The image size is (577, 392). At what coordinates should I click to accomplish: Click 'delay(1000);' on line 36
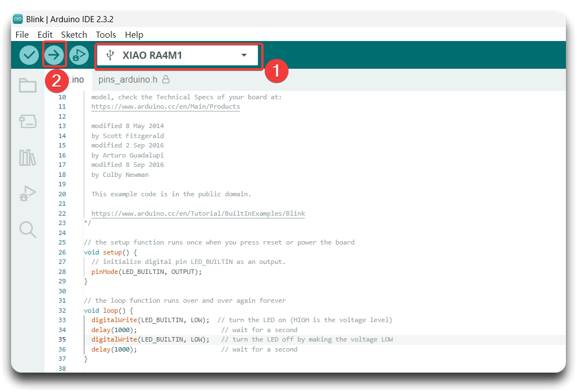tap(114, 349)
